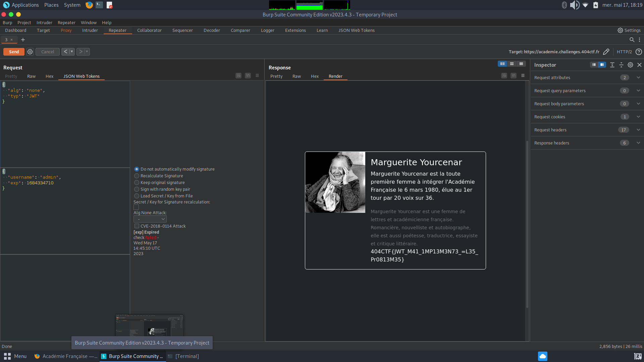Open the Inspector settings gear

click(630, 65)
